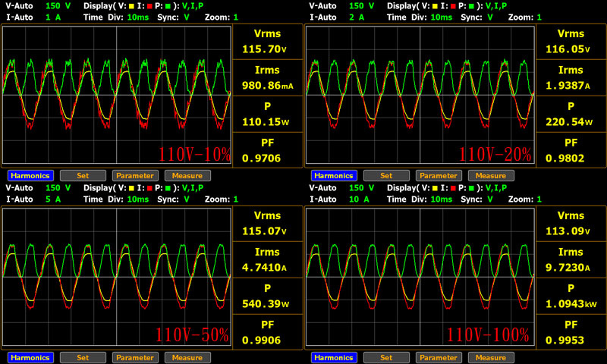Click the waveform graph in the 110V-20% panel
Viewport: 607px width, 364px height.
420,95
